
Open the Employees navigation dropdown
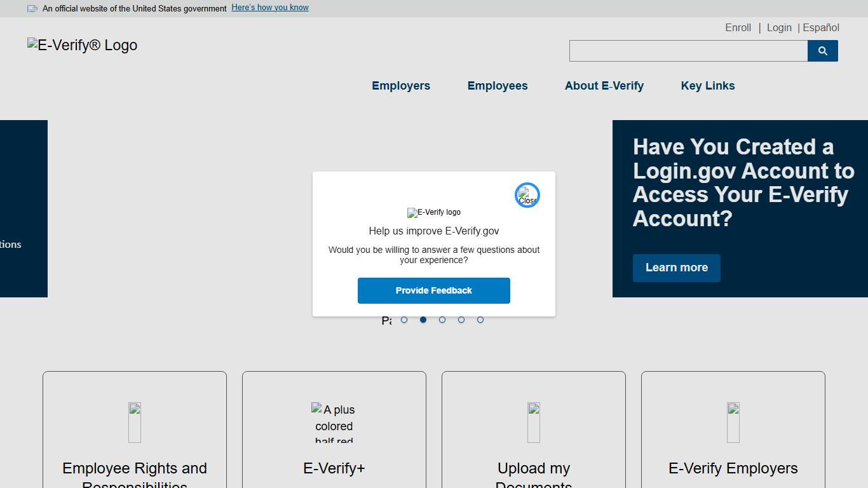498,86
